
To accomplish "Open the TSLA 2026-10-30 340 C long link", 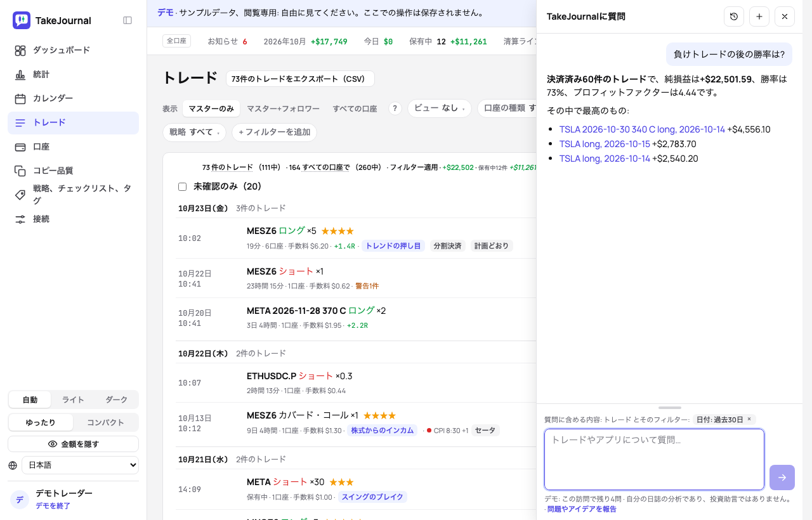I will pos(642,129).
